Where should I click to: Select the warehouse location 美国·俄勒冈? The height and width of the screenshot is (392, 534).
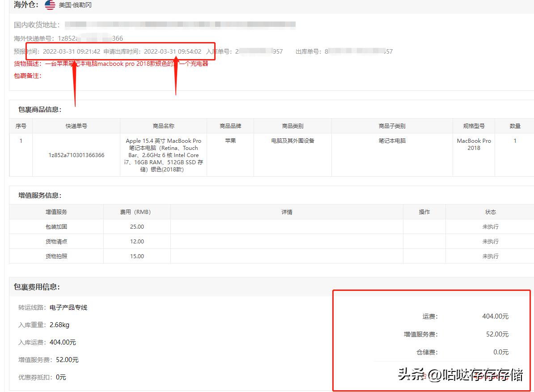pos(76,5)
